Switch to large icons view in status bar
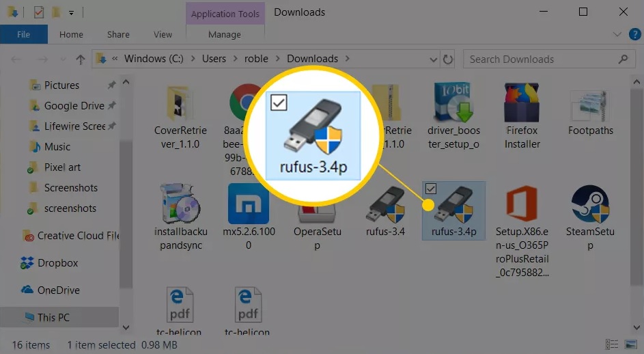 [631, 344]
